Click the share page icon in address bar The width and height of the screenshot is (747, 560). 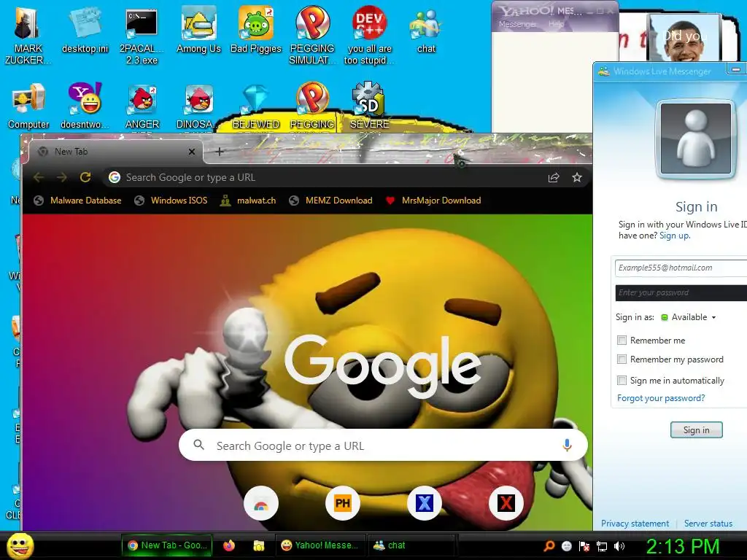click(553, 178)
